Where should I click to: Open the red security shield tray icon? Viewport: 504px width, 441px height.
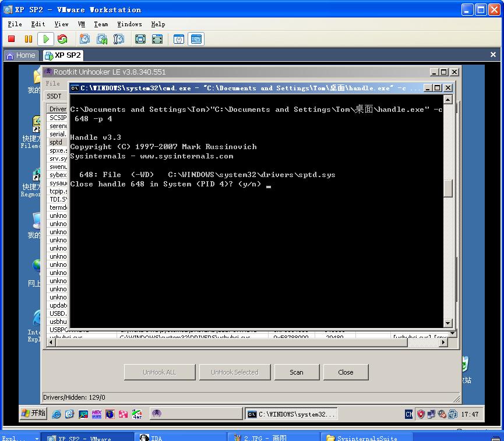(x=421, y=414)
